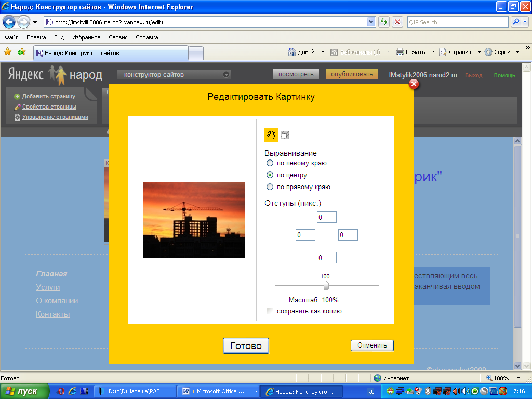Screen dimensions: 532x399
Task: Click the zoom level magnifier in status bar
Action: pos(489,378)
